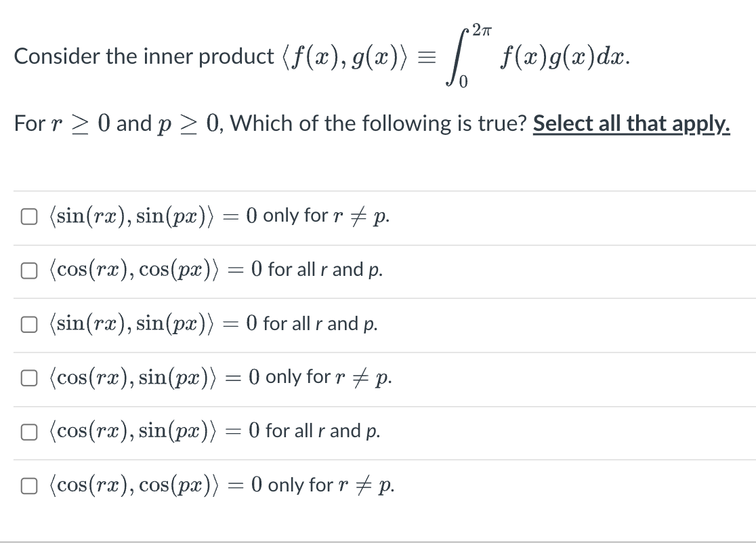Select the answer row mentioning sin(rx), sin(px) only for r ≠ p
The image size is (756, 545).
coord(217,216)
